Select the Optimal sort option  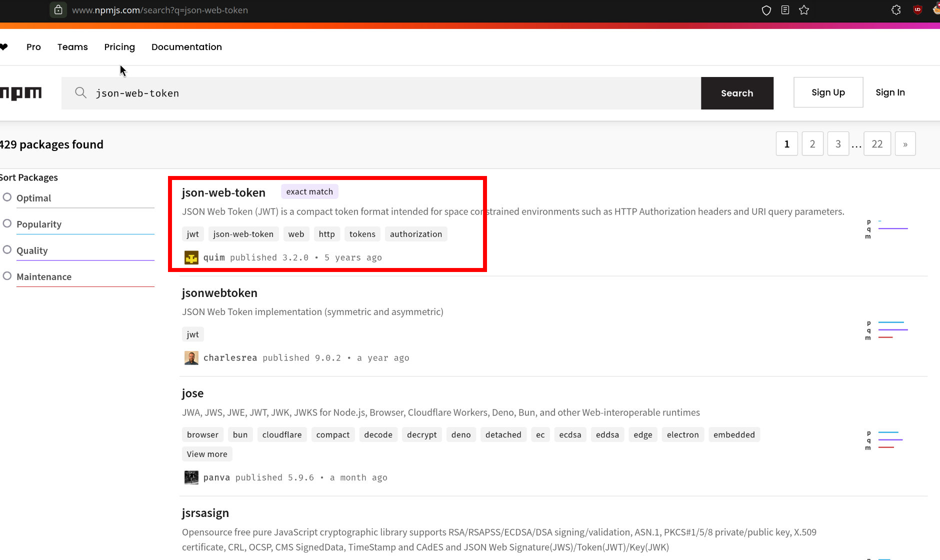[x=7, y=197]
